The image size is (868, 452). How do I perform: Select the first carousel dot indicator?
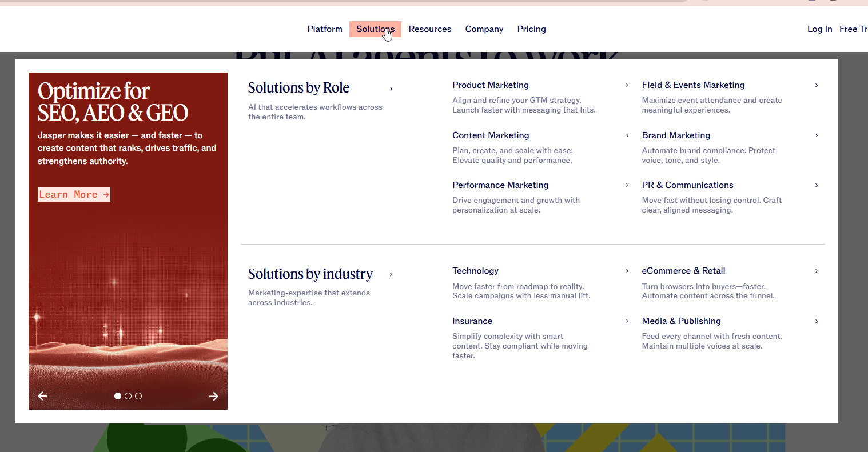click(118, 396)
